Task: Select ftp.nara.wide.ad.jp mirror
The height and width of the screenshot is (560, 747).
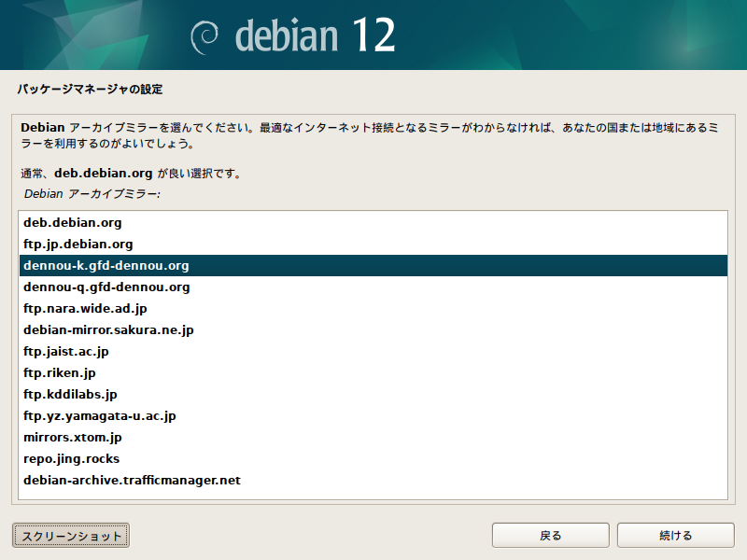Action: [373, 308]
